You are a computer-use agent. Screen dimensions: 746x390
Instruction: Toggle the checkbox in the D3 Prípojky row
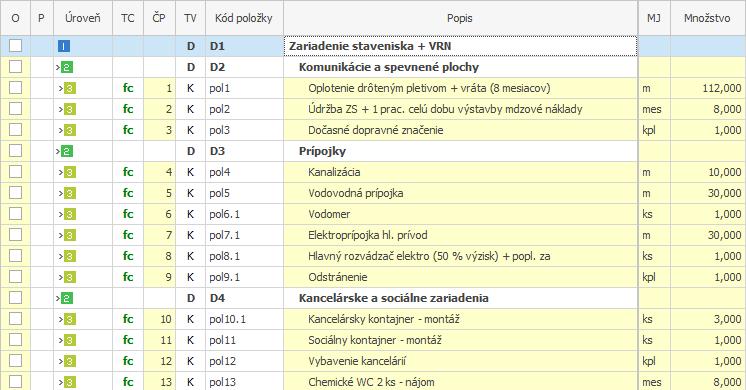pos(15,150)
